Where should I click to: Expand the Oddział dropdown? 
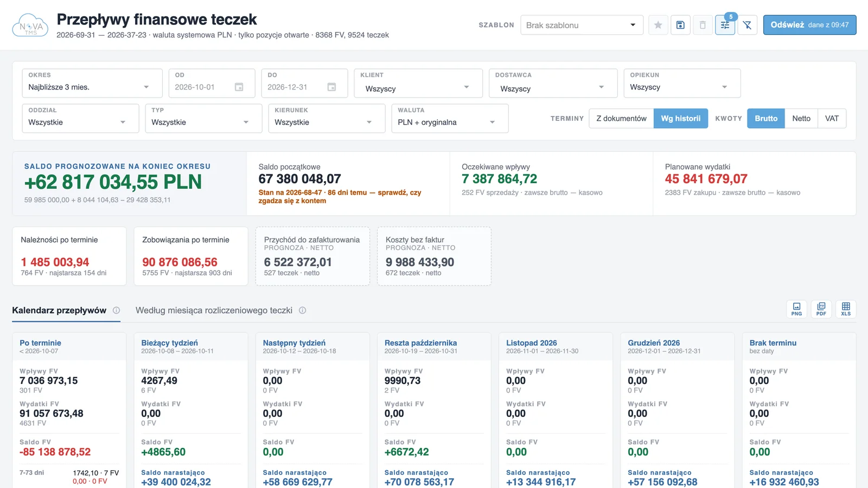pyautogui.click(x=80, y=118)
